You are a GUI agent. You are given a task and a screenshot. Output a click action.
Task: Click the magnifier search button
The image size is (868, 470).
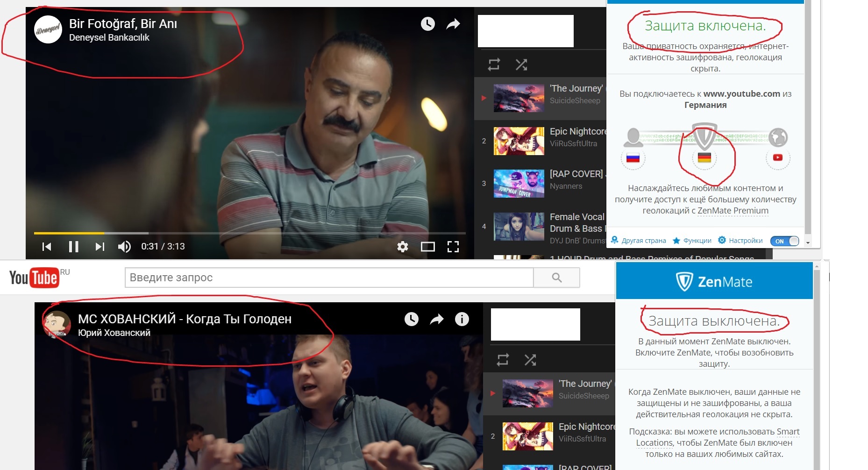(556, 278)
